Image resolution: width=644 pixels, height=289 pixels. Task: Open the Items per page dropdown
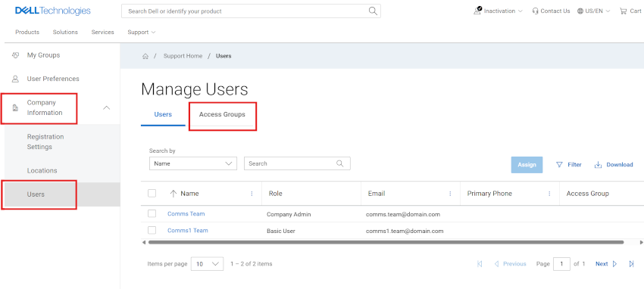click(207, 264)
